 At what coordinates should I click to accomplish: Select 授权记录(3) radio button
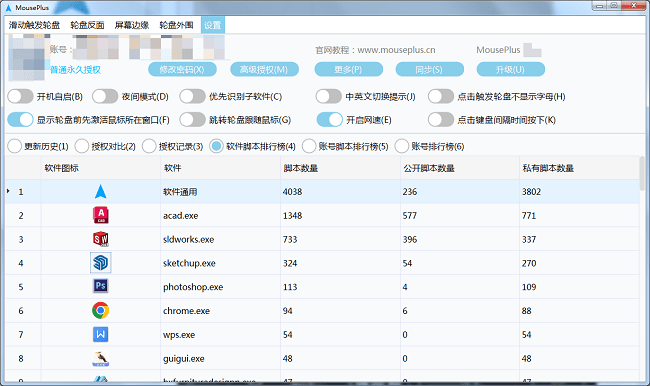149,146
